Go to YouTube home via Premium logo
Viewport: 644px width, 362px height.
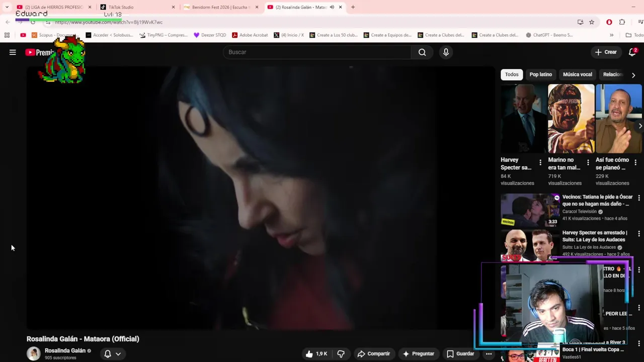pos(39,52)
